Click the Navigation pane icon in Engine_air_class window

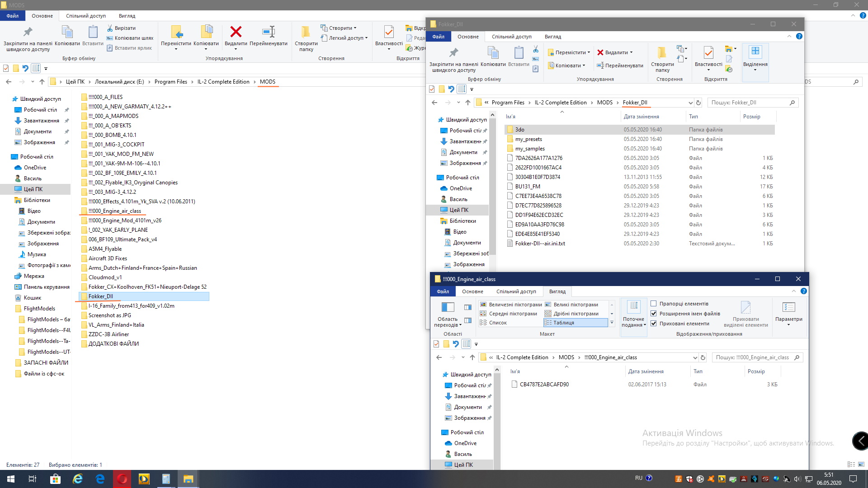448,308
